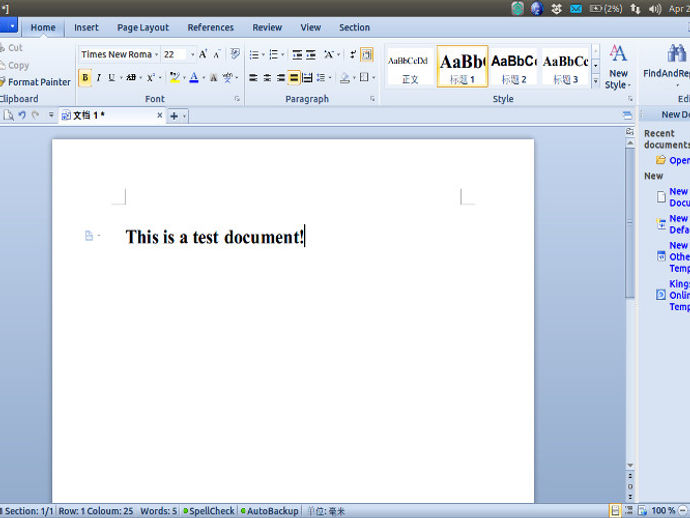Apply superscript formatting
The width and height of the screenshot is (690, 518).
point(151,78)
